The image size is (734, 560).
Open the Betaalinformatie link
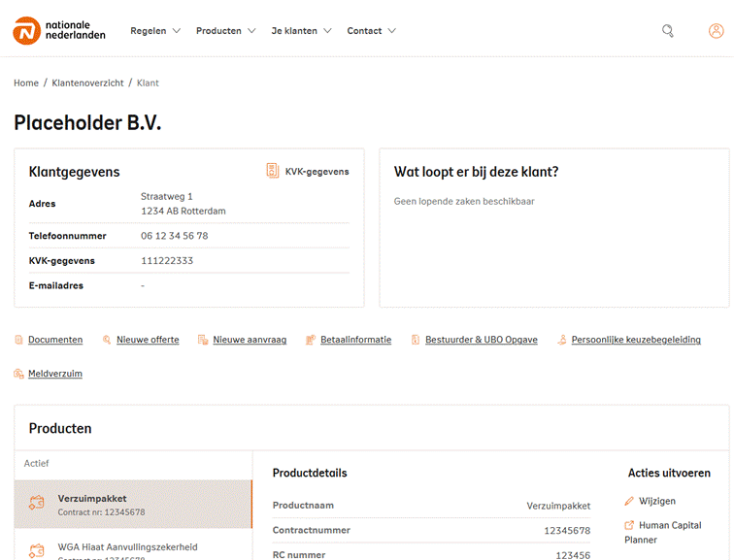coord(355,340)
